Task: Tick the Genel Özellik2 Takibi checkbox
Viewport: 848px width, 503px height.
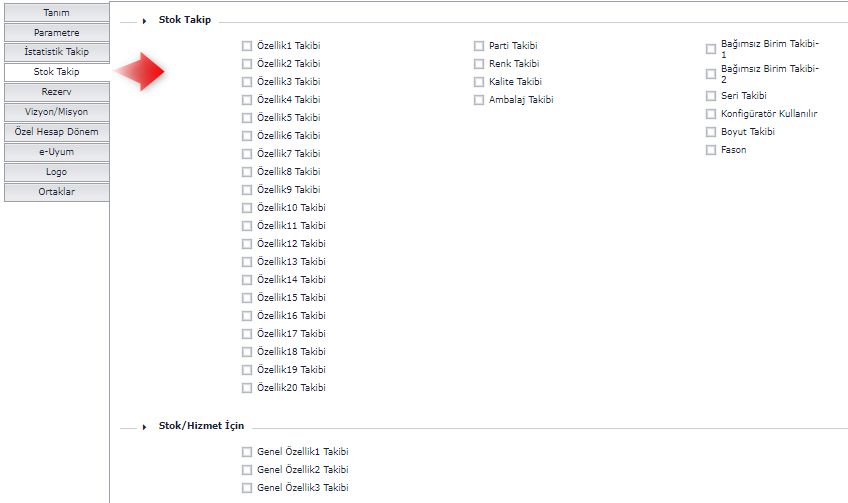Action: point(247,470)
